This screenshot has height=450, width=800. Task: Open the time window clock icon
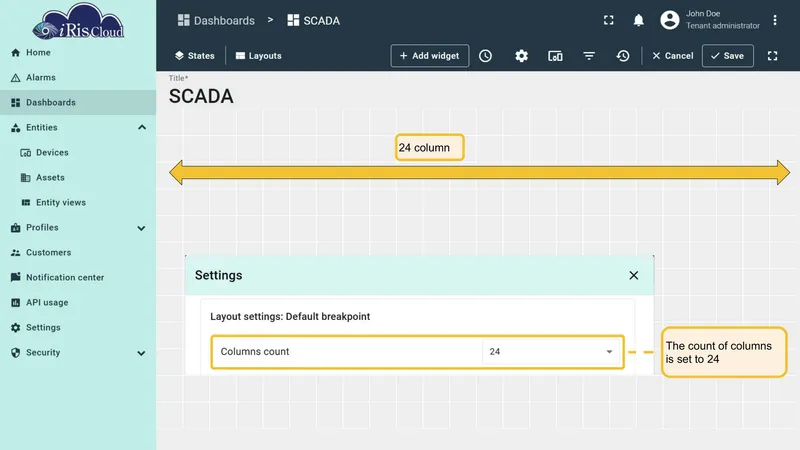tap(485, 56)
